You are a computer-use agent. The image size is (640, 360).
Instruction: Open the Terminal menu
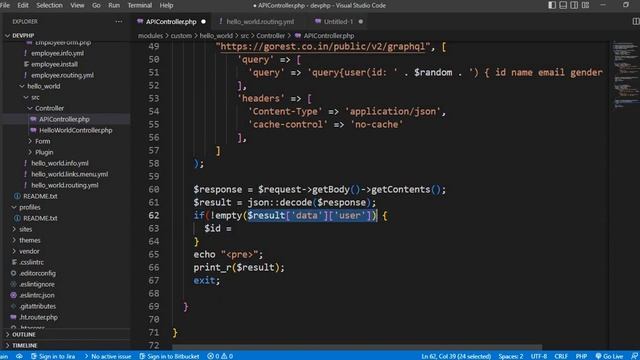pos(140,5)
